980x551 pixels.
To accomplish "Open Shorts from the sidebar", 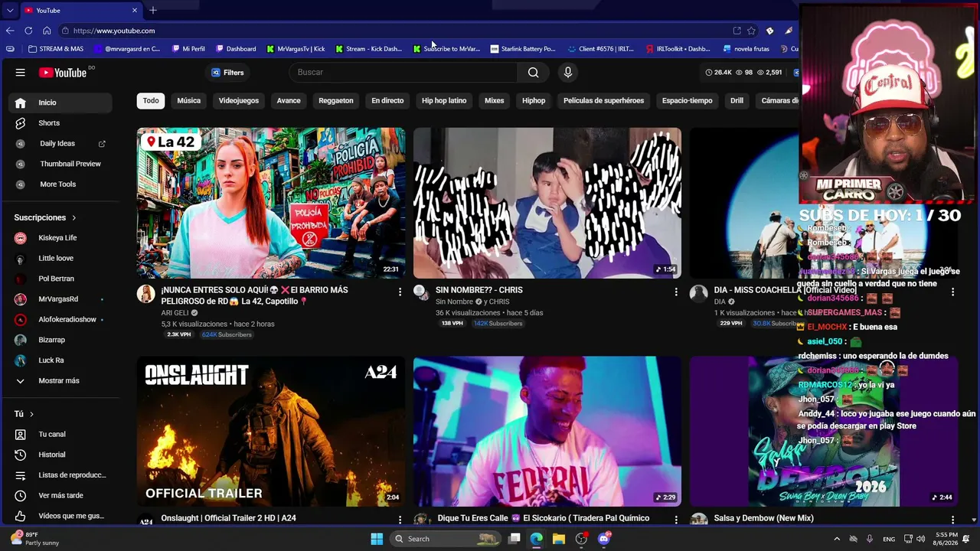I will [x=60, y=123].
